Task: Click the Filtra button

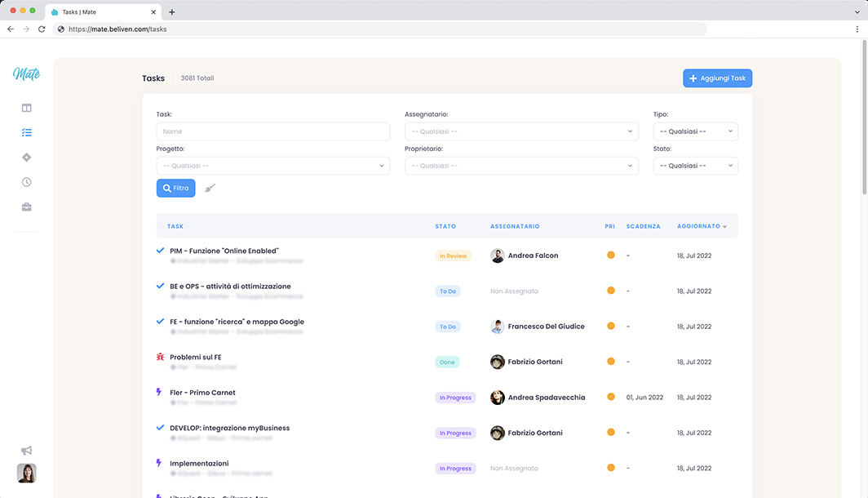Action: click(x=175, y=188)
